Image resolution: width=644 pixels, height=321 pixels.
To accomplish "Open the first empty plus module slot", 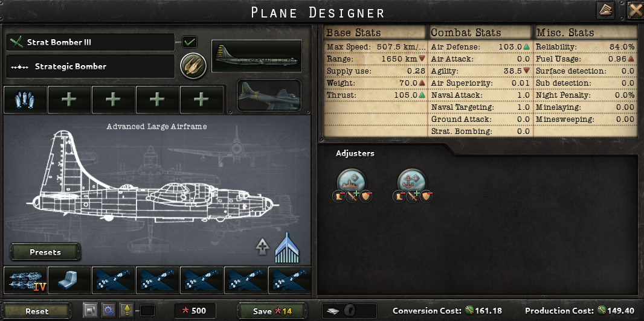I will [69, 100].
